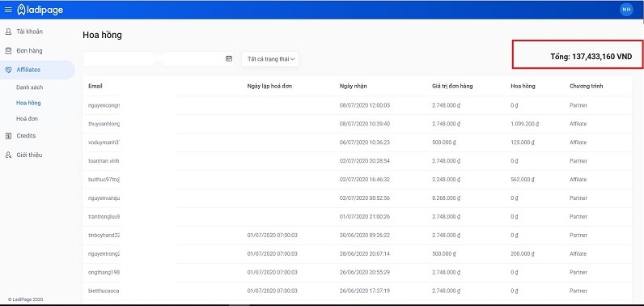Click received date 02/07/2020 20:28:54
Screen dimensions: 644x306
click(365, 161)
